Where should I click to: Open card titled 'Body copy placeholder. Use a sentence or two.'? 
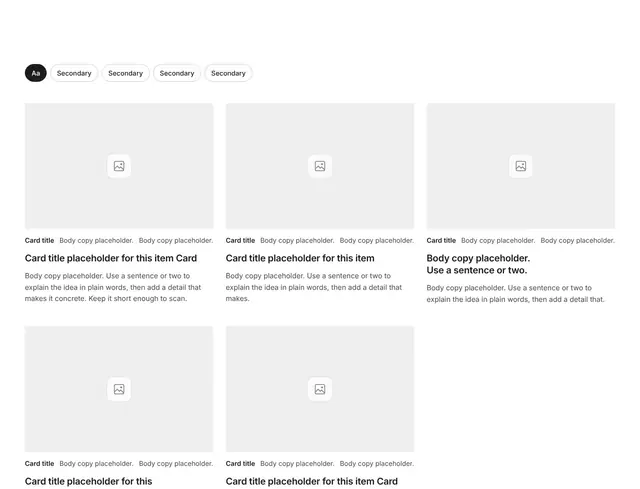[478, 264]
